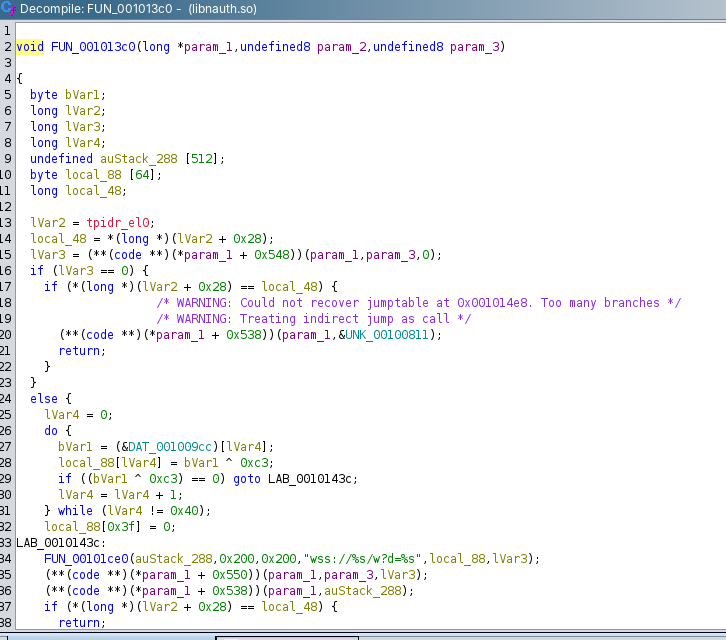Click the 'lVar4' declaration on line 8
The width and height of the screenshot is (726, 640).
tap(82, 143)
